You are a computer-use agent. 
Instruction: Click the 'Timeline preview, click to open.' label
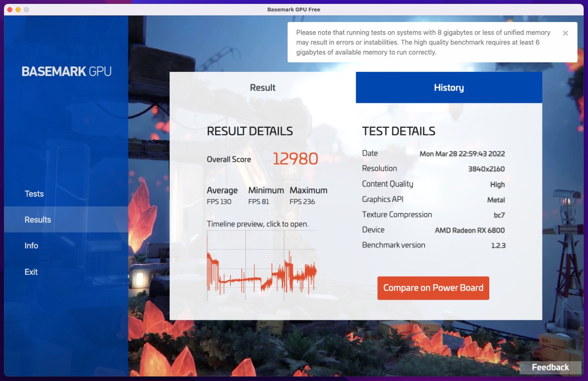coord(258,224)
